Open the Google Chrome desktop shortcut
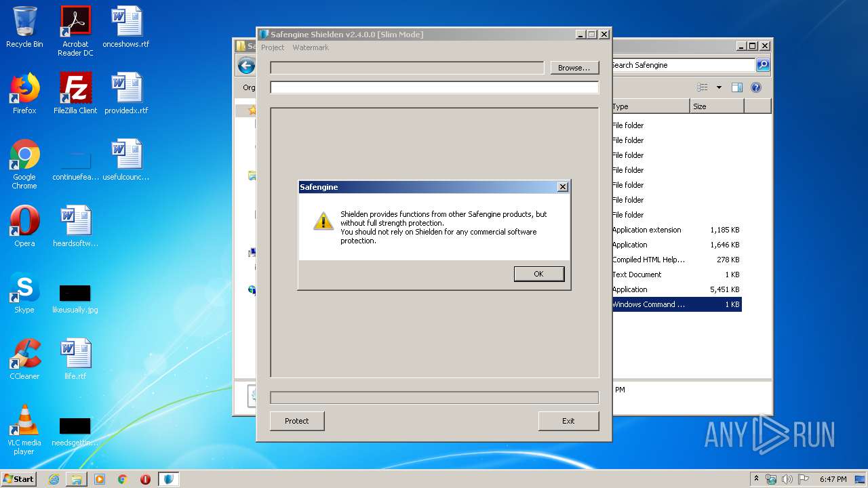The width and height of the screenshot is (868, 488). point(24,164)
